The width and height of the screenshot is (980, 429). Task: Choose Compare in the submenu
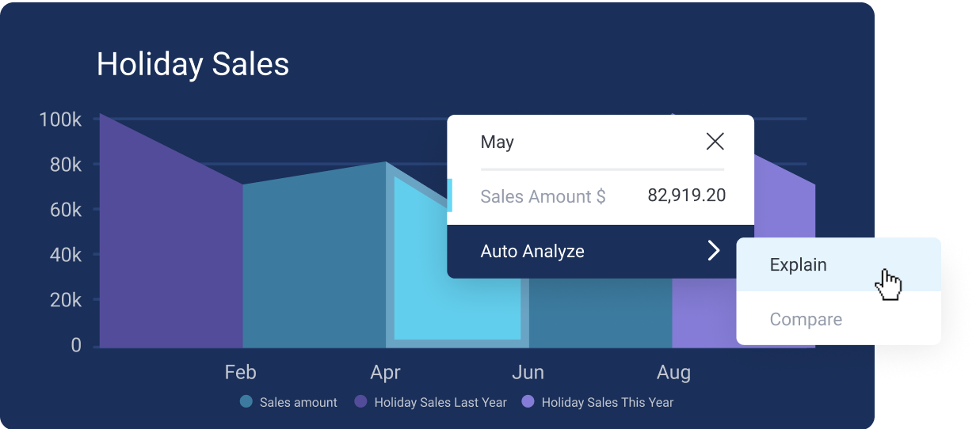coord(806,320)
